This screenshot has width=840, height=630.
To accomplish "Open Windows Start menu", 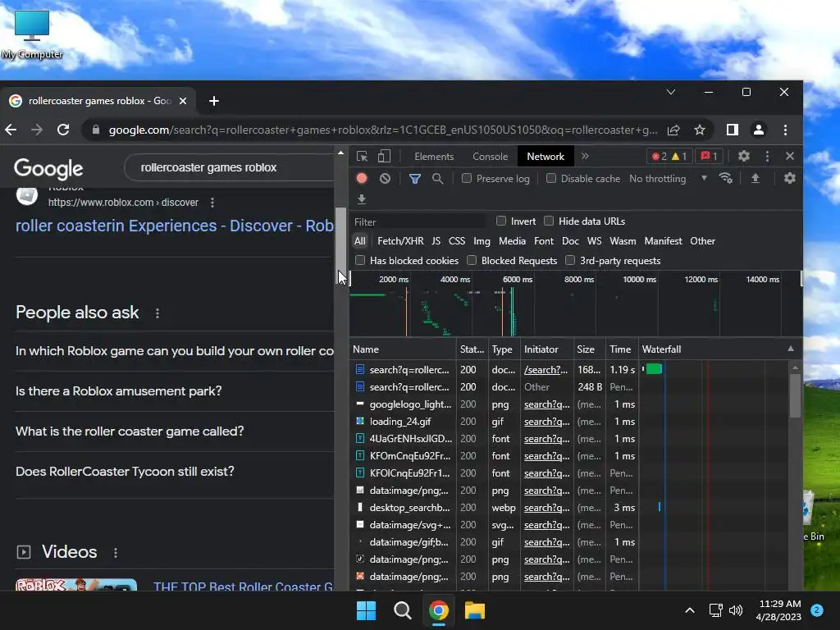I will pyautogui.click(x=367, y=610).
